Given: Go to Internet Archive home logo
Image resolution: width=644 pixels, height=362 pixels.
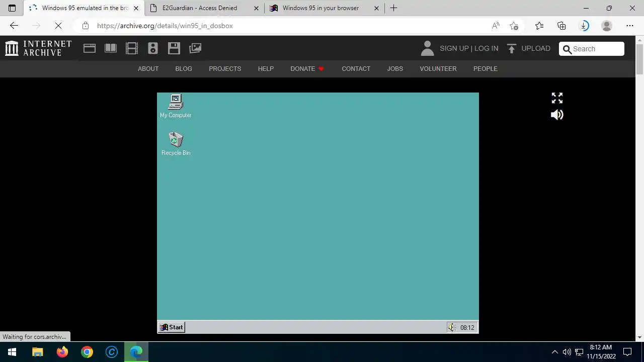Looking at the screenshot, I should (x=38, y=48).
